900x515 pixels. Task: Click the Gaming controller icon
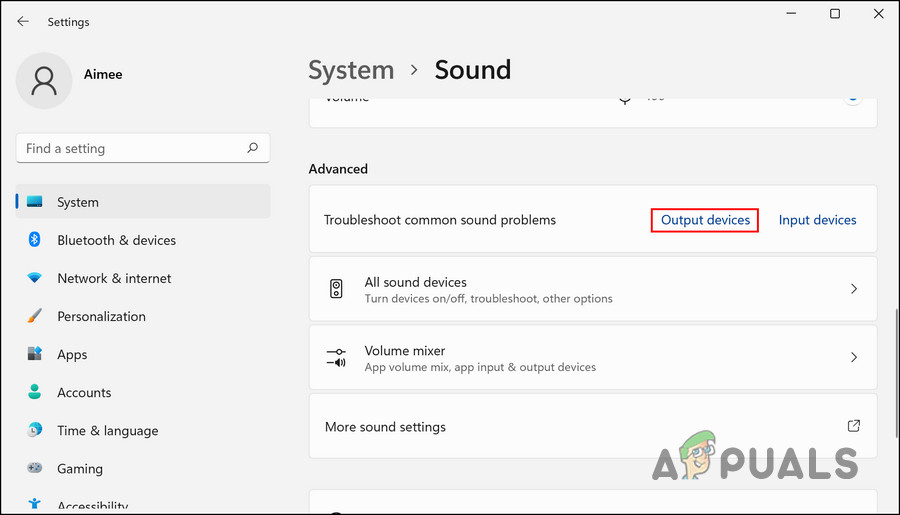(x=35, y=468)
